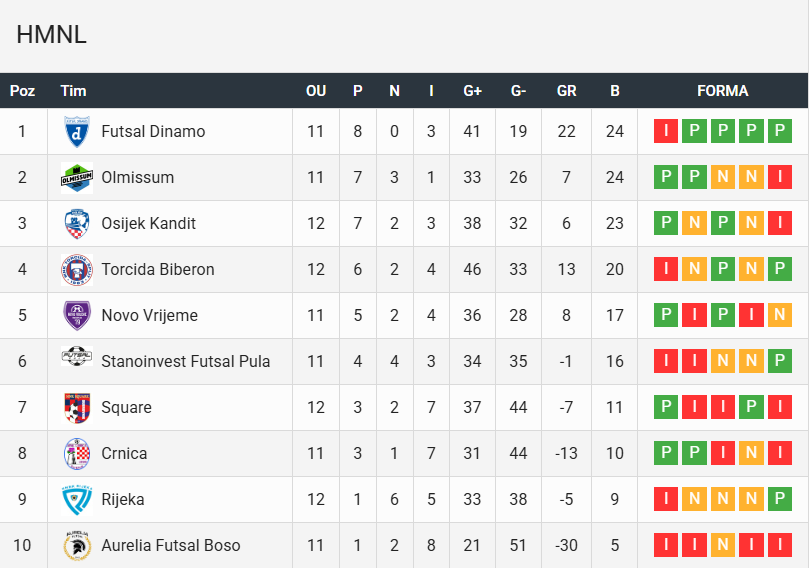Click the Torcida Biberon team logo
Image resolution: width=810 pixels, height=568 pixels.
(77, 269)
